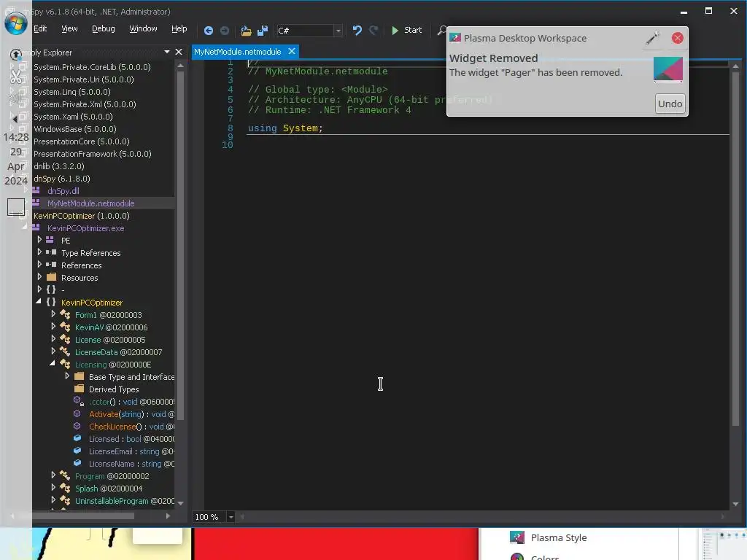Click the LicenseEmail field icon
Viewport: 747px width, 560px height.
coord(77,451)
